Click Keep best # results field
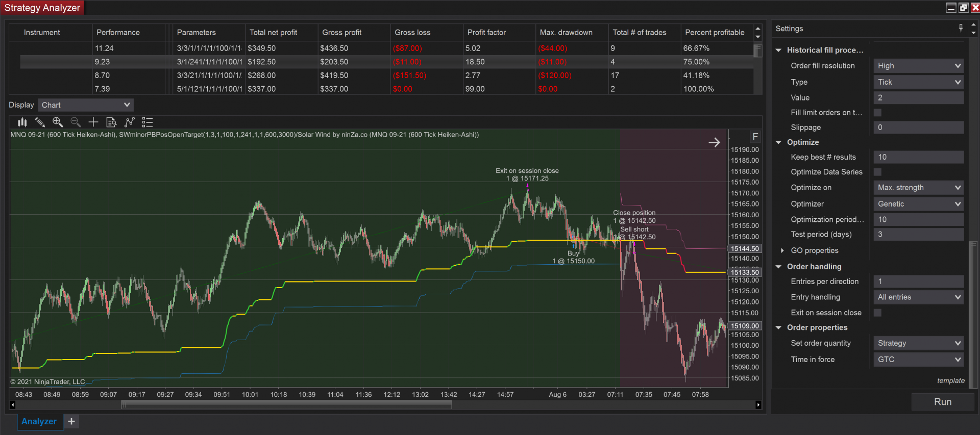The height and width of the screenshot is (435, 980). pos(919,157)
